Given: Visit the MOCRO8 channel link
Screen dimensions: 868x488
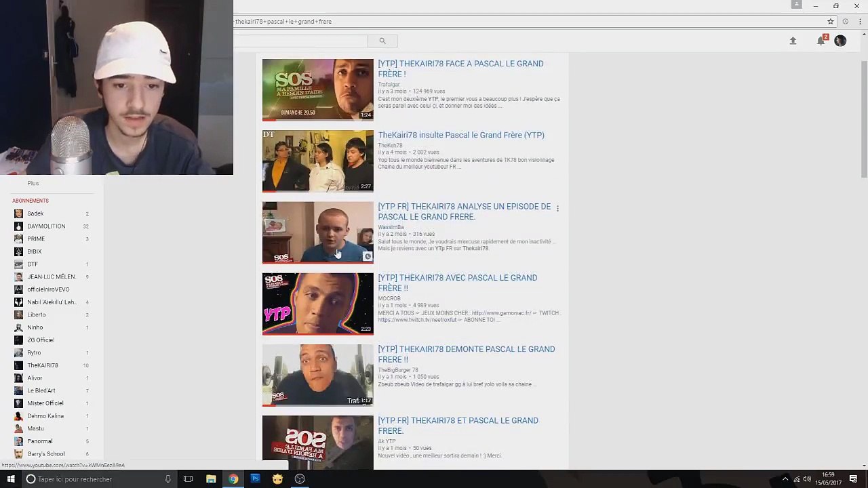Looking at the screenshot, I should 389,298.
